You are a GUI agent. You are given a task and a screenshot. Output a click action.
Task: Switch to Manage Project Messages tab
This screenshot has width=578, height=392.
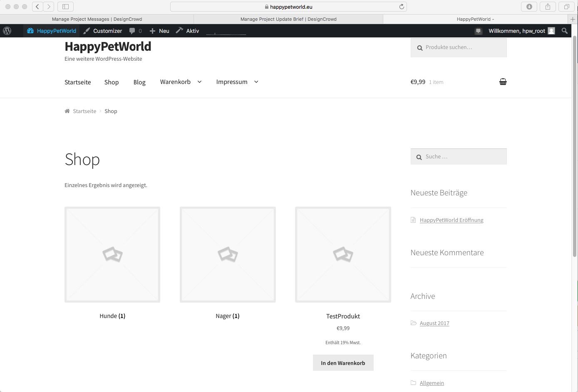click(x=97, y=19)
